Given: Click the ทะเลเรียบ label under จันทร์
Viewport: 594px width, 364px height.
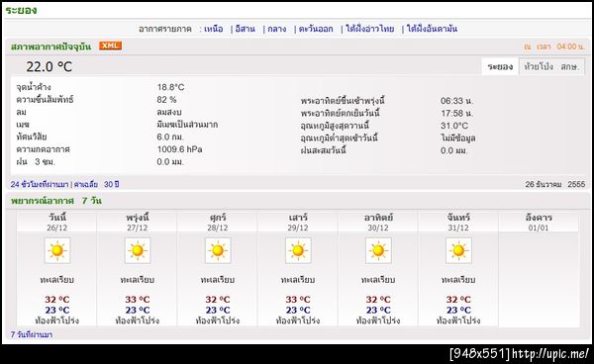Looking at the screenshot, I should pyautogui.click(x=458, y=280).
